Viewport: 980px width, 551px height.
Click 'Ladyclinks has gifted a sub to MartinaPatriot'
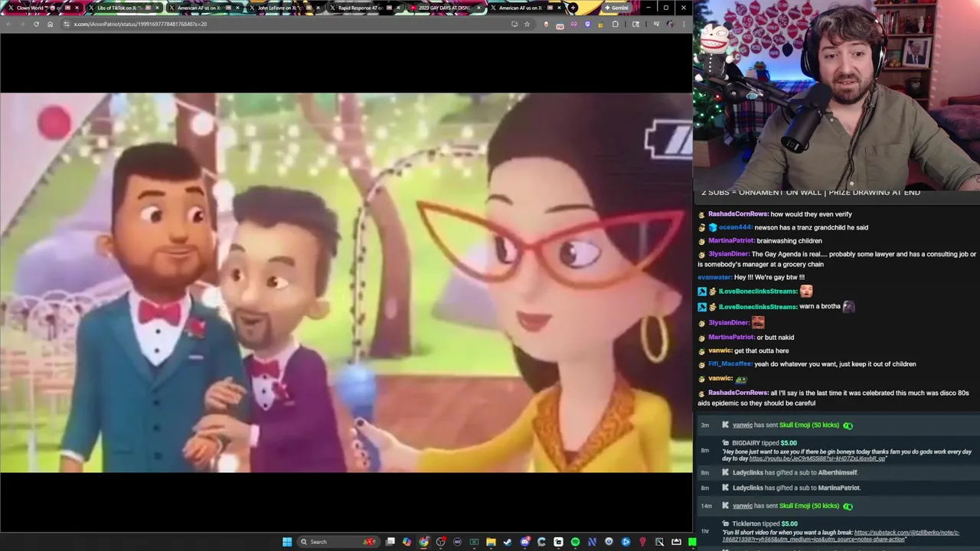(796, 487)
